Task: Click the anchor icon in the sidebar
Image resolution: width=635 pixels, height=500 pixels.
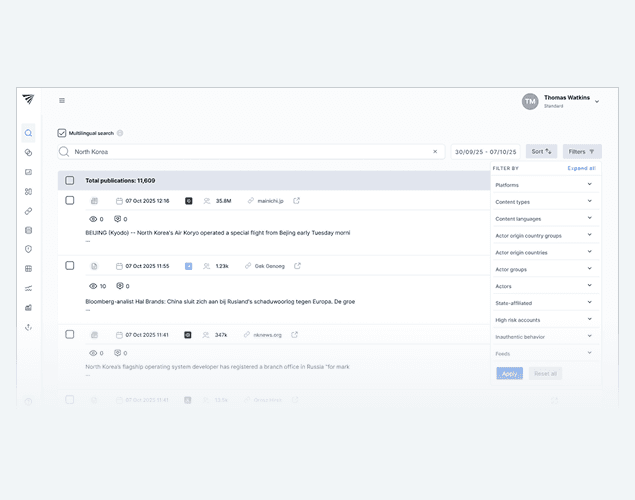Action: tap(28, 327)
